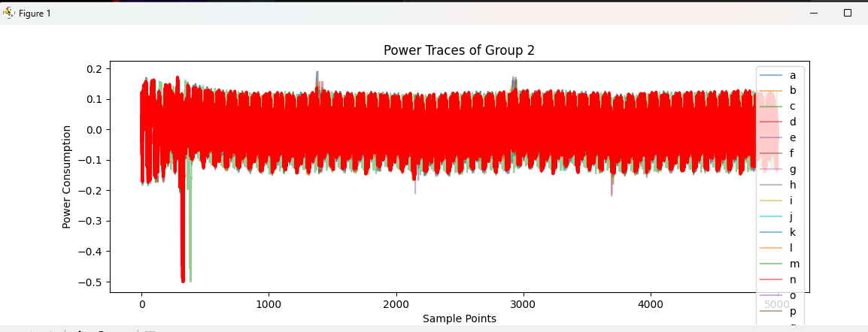
Task: Select the "Power Traces of Group 2" title
Action: pyautogui.click(x=459, y=50)
